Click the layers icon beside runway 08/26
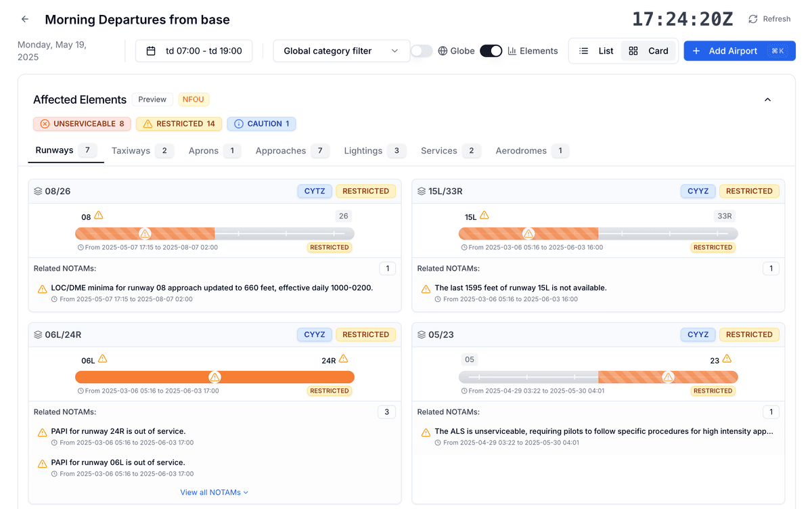 [37, 191]
